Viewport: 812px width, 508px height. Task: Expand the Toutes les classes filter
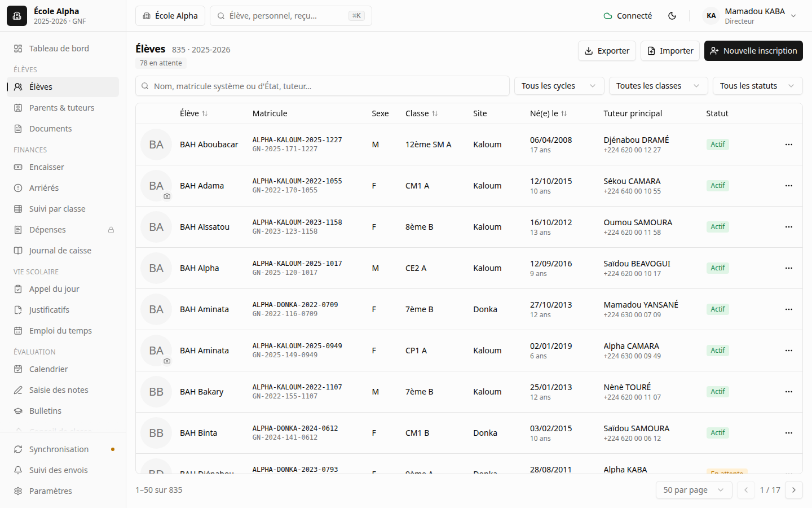pos(657,86)
